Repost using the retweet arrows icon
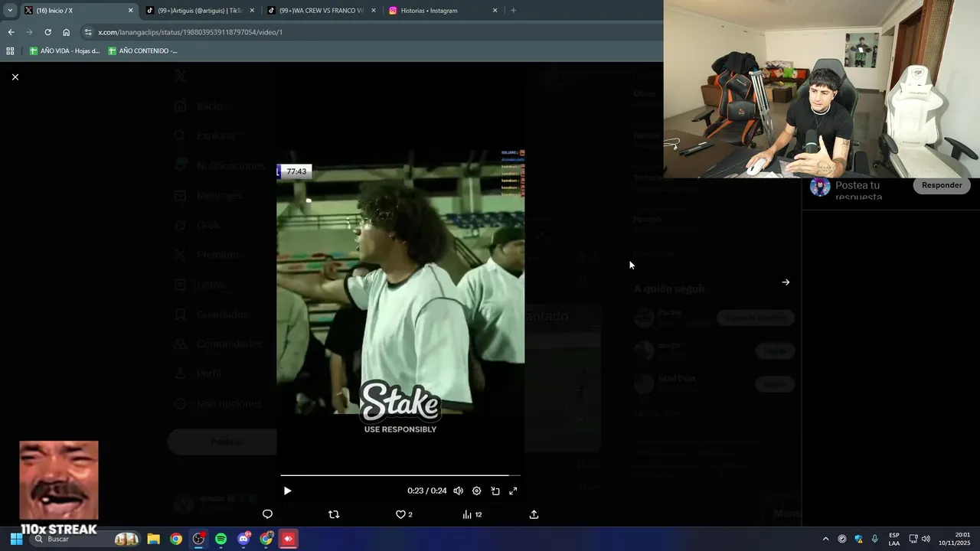 coord(334,514)
